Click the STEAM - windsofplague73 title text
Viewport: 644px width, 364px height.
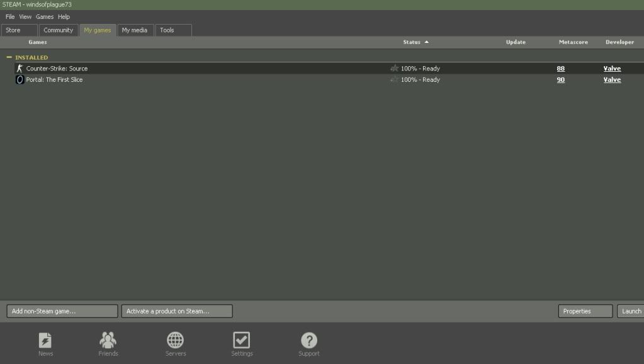(37, 4)
